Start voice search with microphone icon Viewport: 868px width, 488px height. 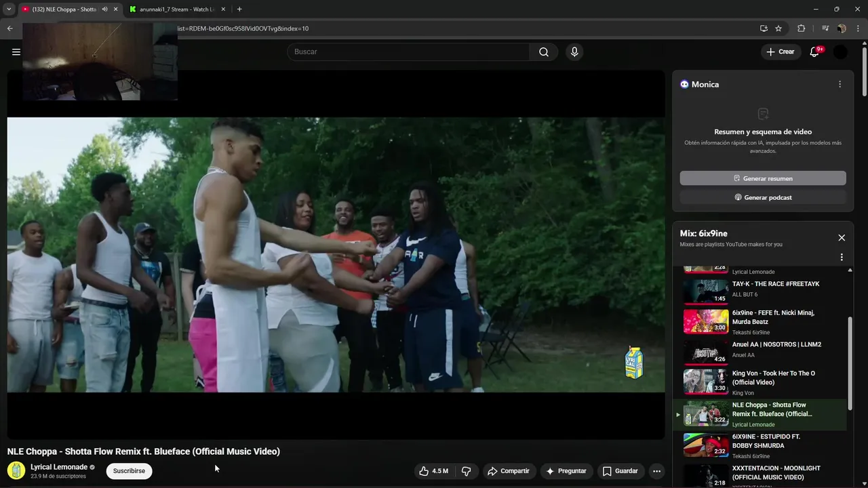pyautogui.click(x=574, y=52)
